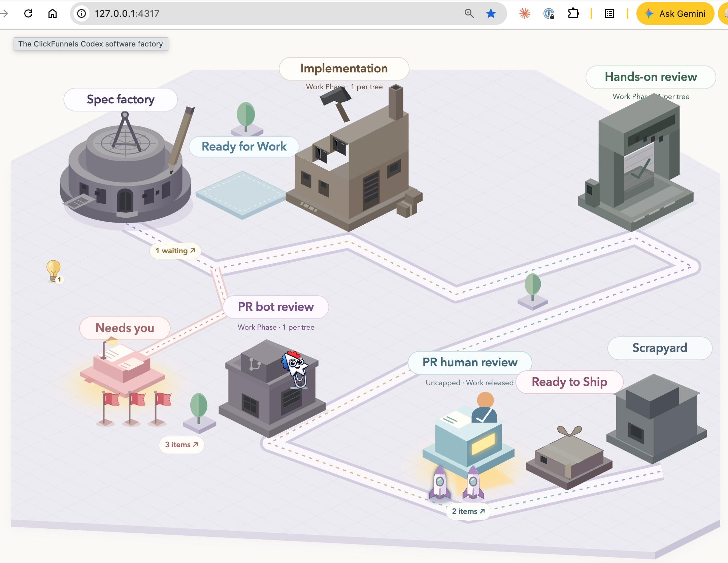Bookmark this page with the star
This screenshot has width=728, height=563.
pyautogui.click(x=491, y=13)
